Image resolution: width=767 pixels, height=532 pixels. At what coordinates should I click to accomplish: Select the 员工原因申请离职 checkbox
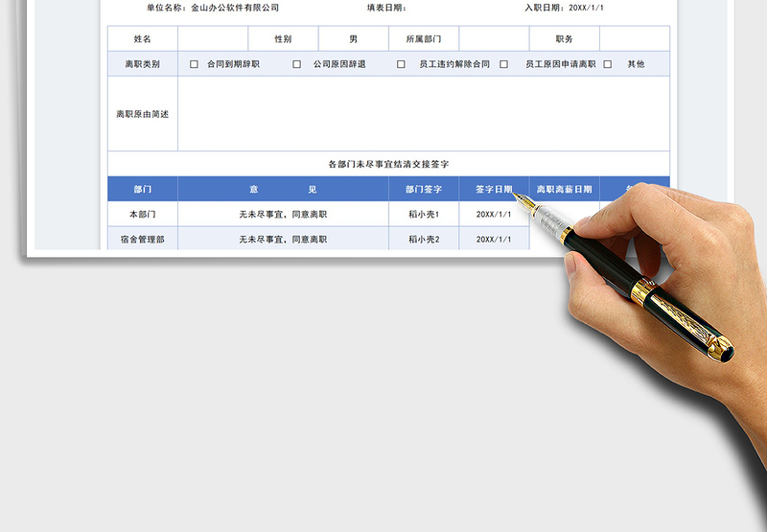coord(503,64)
